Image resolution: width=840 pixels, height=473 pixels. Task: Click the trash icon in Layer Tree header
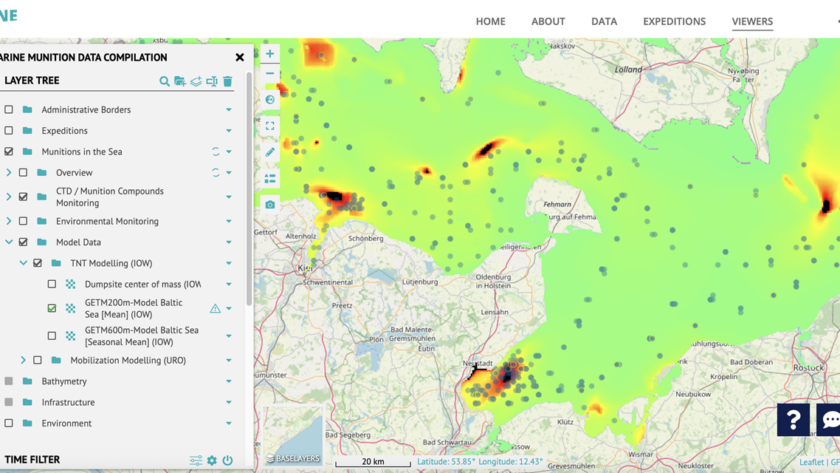[x=228, y=81]
